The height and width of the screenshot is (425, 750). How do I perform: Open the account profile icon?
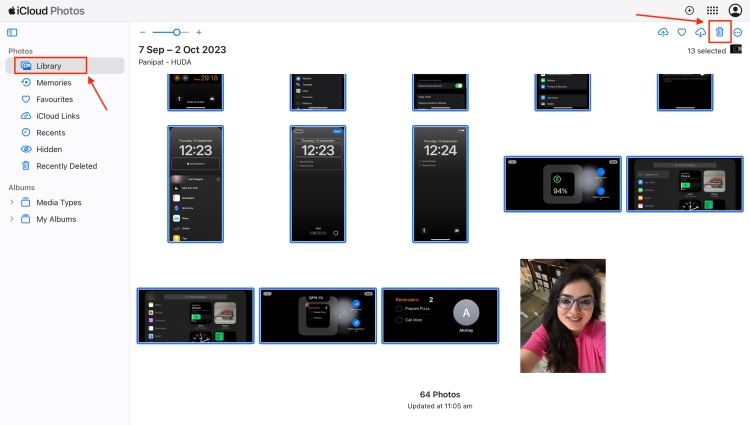point(735,10)
